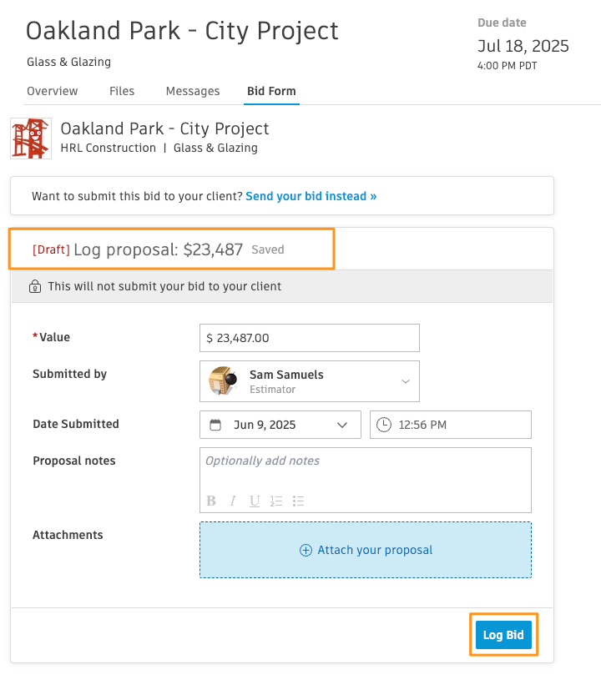Toggle italic formatting in proposal notes
This screenshot has width=601, height=700.
coord(233,501)
